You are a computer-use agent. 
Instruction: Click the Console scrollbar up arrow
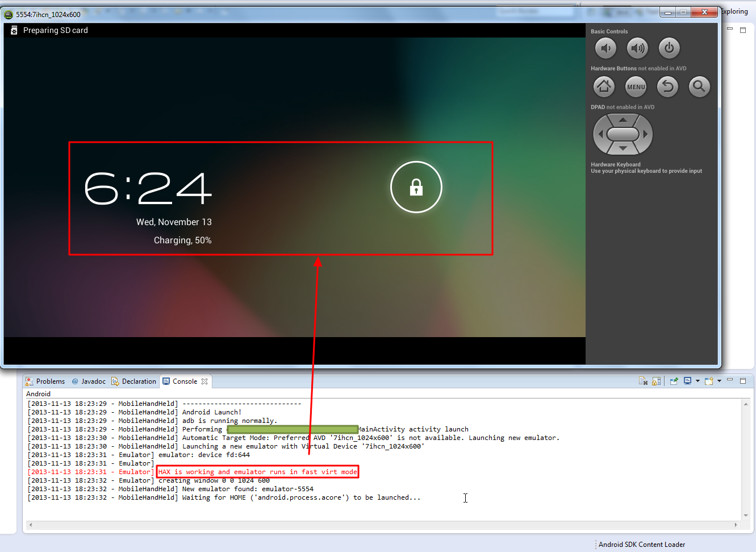coord(746,404)
